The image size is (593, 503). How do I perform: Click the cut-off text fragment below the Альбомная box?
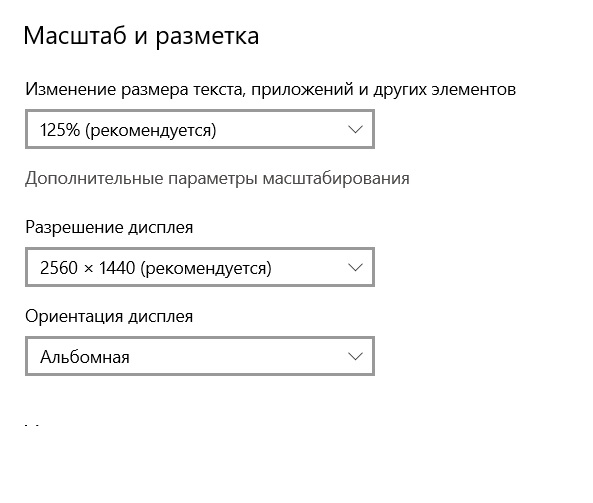[x=32, y=426]
